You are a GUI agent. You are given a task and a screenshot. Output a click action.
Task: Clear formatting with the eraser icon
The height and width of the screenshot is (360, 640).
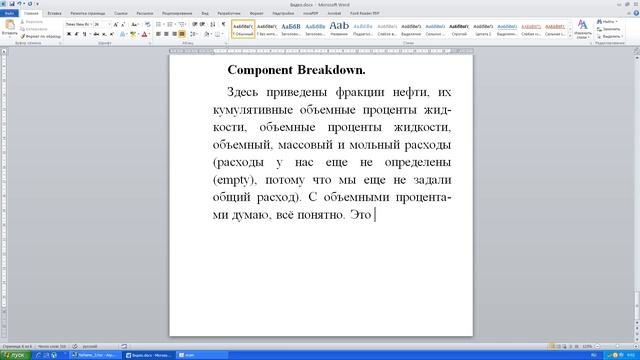(147, 24)
